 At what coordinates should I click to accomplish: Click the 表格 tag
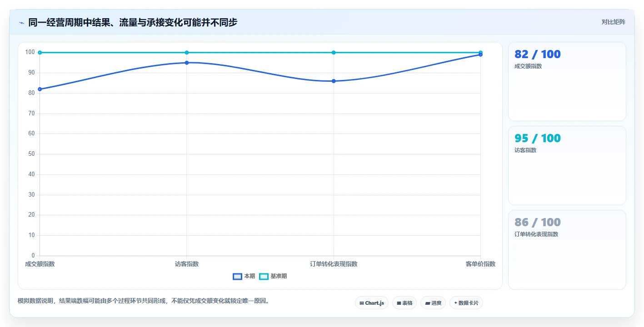coord(404,303)
